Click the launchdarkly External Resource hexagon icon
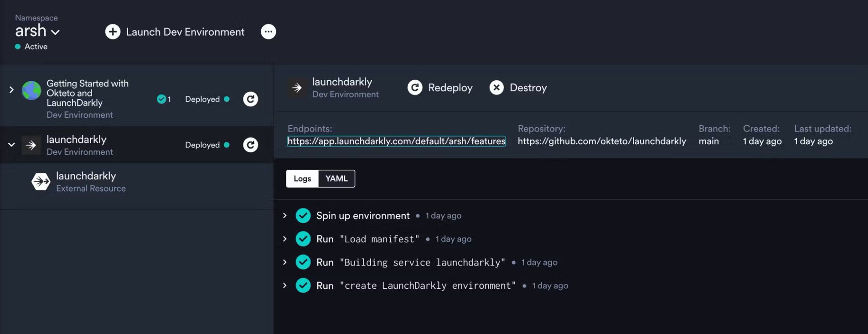This screenshot has height=334, width=868. (x=41, y=181)
